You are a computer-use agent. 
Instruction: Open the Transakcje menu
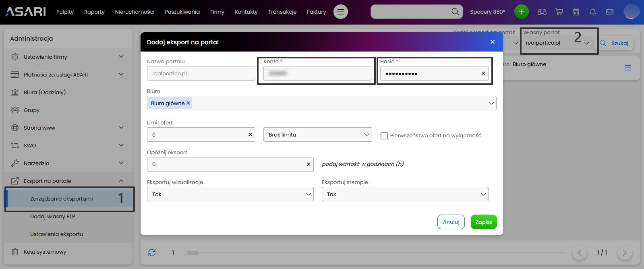coord(282,12)
